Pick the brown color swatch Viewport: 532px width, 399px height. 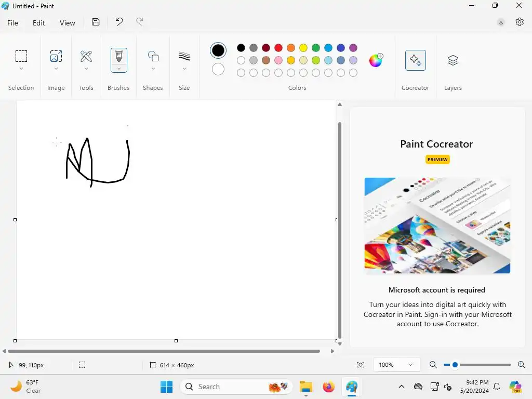pyautogui.click(x=266, y=60)
